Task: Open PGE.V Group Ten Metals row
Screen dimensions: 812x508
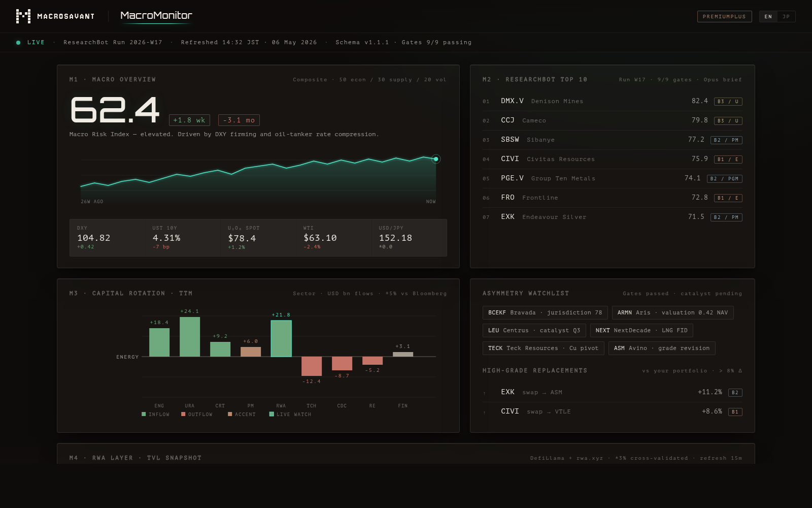Action: tap(613, 178)
